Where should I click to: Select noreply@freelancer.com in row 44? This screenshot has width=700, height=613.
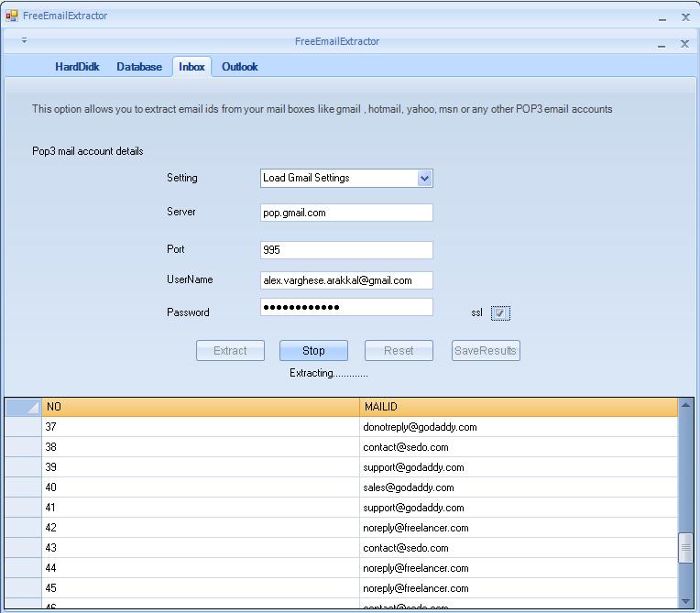coord(519,568)
